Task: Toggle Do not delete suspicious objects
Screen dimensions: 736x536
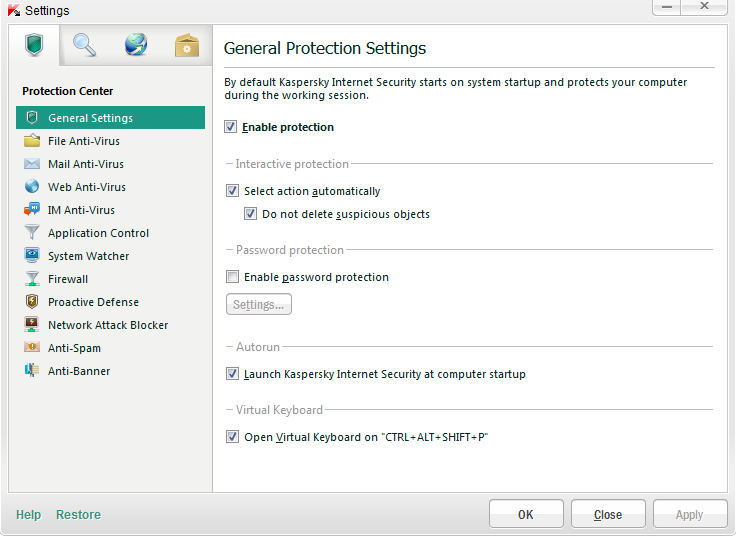Action: coord(250,214)
